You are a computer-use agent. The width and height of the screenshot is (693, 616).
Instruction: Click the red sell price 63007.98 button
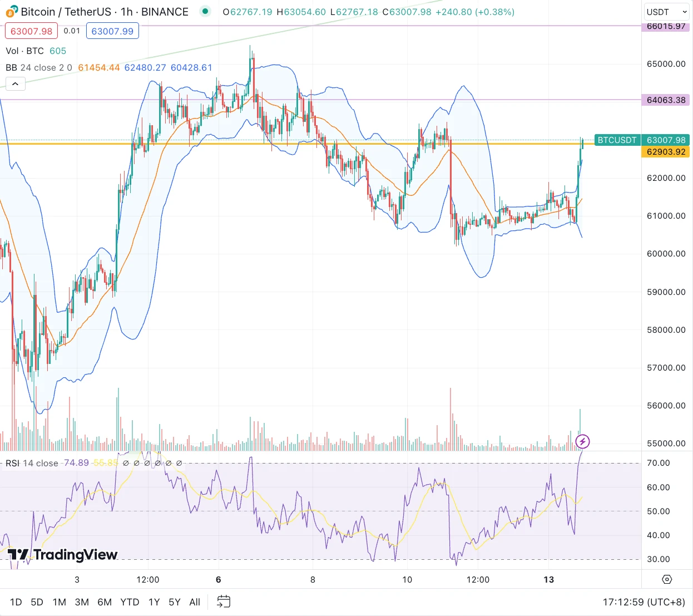point(31,31)
